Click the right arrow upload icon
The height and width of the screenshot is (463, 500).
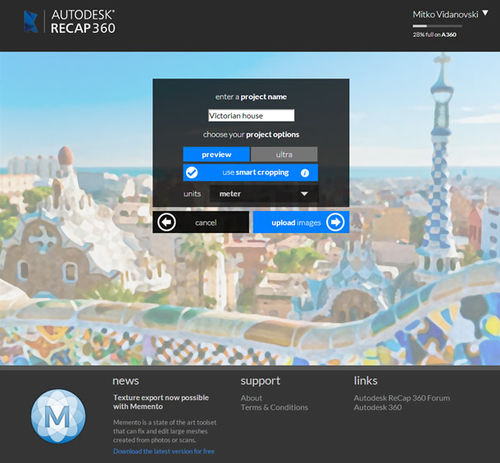335,222
